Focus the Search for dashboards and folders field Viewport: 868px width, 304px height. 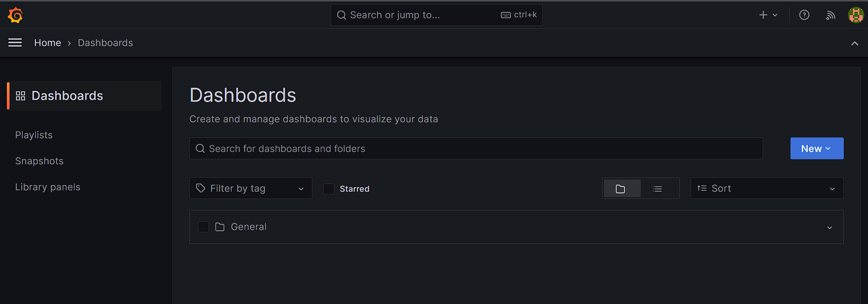click(476, 148)
